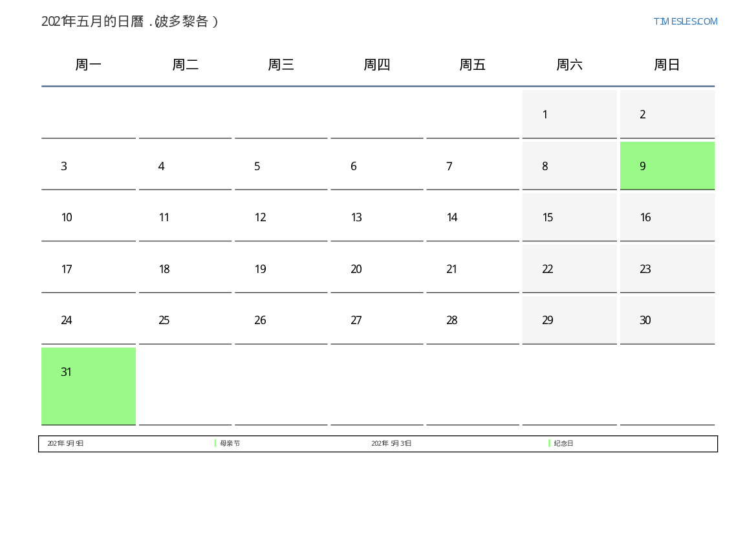This screenshot has height=535, width=756.
Task: Select the 周日 weekday header
Action: [x=667, y=65]
